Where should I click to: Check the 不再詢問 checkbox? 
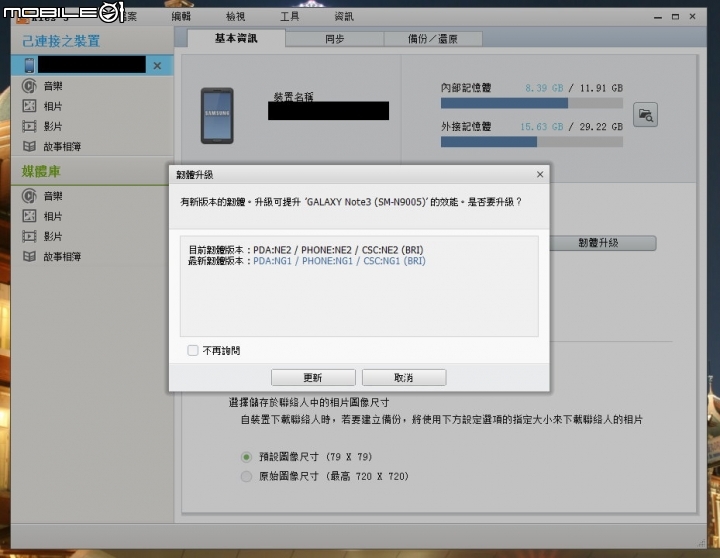point(193,350)
